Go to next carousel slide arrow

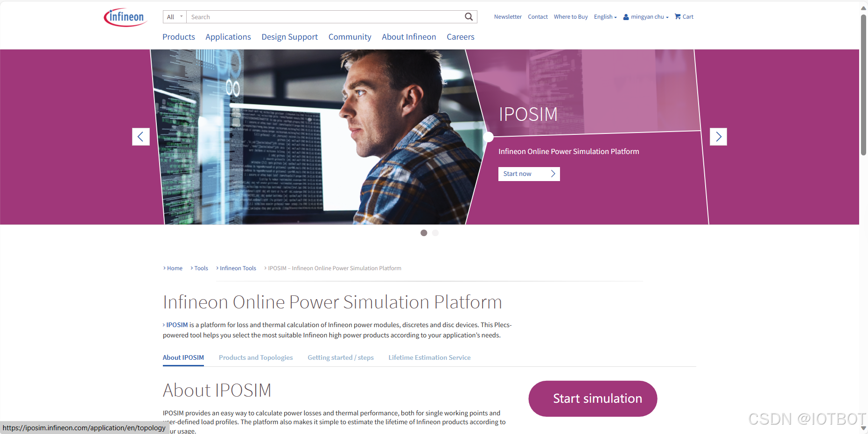[x=718, y=137]
